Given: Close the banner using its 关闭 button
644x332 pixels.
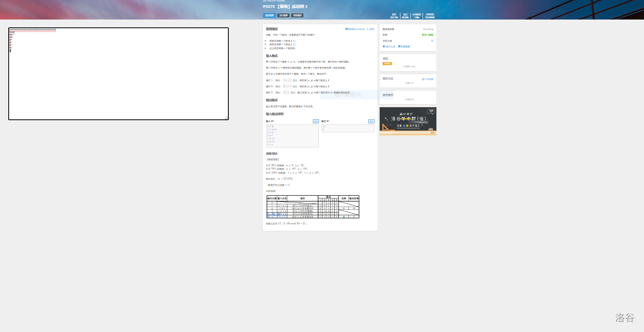Looking at the screenshot, I should (431, 111).
